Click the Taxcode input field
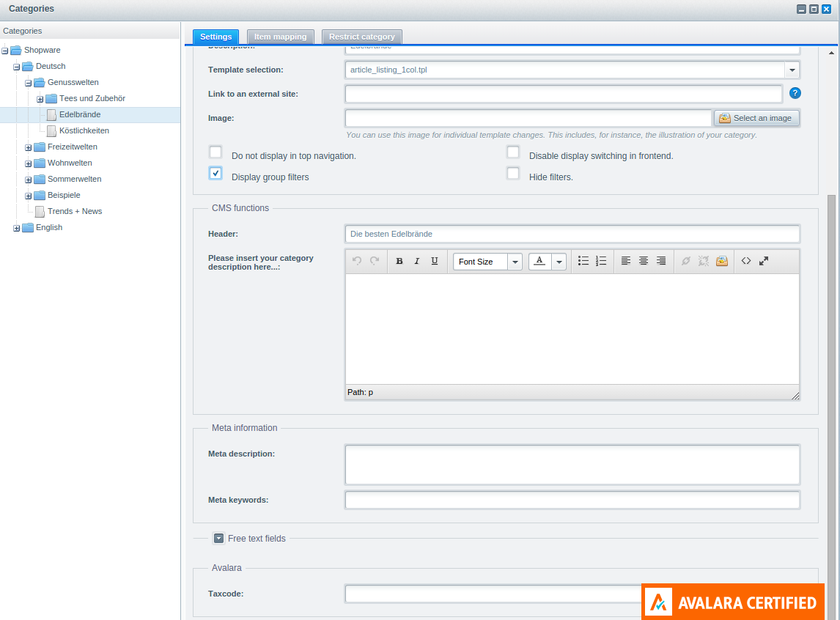The height and width of the screenshot is (620, 840). click(x=493, y=594)
